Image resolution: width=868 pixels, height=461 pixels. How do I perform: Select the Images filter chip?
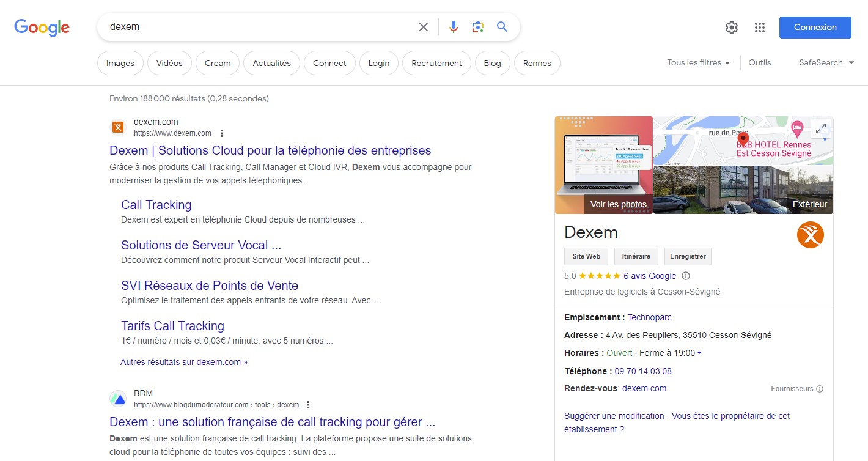(x=120, y=63)
